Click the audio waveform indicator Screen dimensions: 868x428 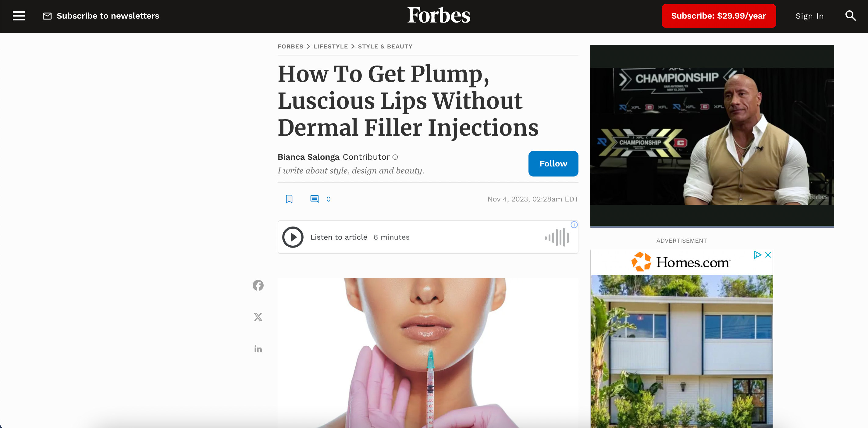(x=557, y=237)
